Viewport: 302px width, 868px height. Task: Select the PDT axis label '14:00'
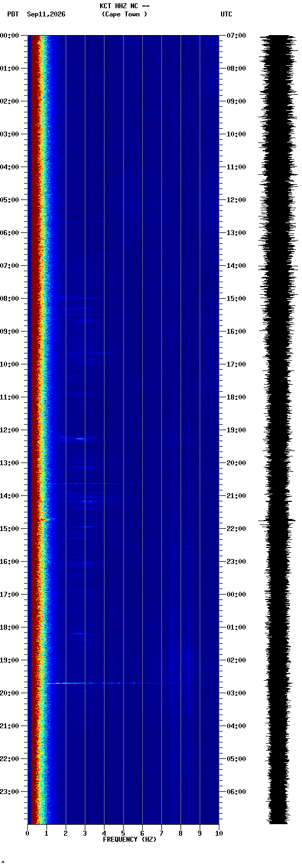pyautogui.click(x=10, y=496)
